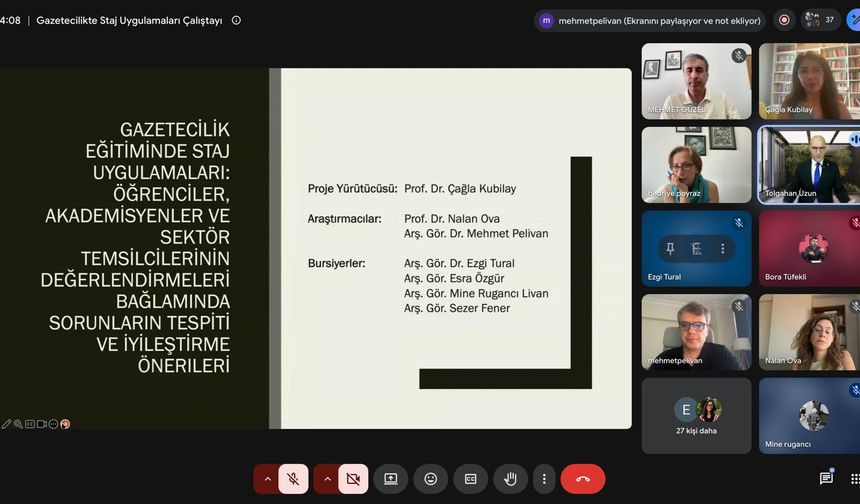Select bedriye poyraz's video tile
Image resolution: width=860 pixels, height=504 pixels.
tap(697, 165)
